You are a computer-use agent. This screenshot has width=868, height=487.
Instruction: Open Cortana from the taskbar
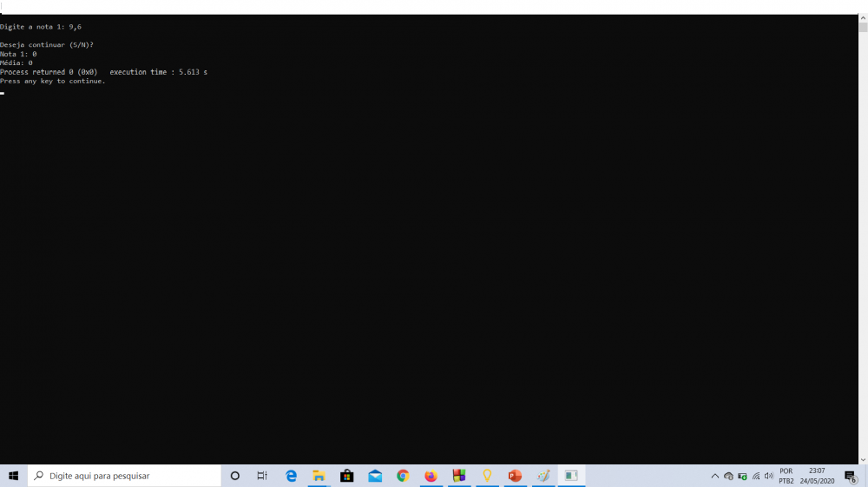(234, 476)
